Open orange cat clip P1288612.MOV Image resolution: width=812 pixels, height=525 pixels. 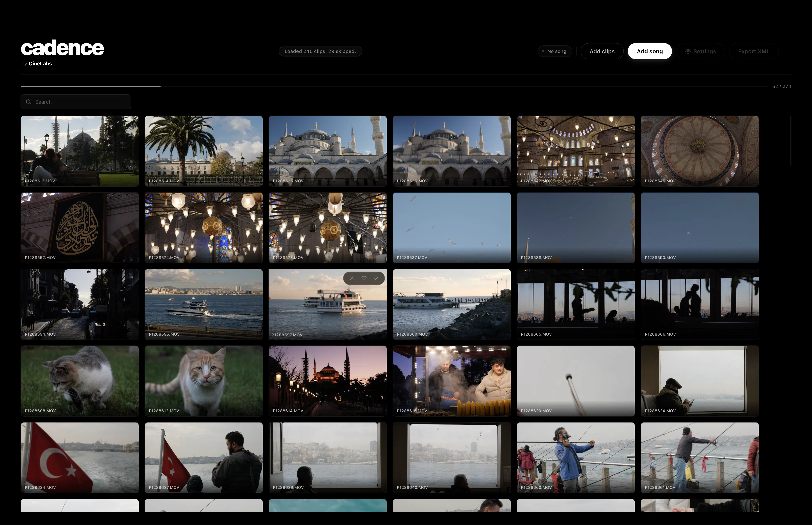[x=204, y=381]
